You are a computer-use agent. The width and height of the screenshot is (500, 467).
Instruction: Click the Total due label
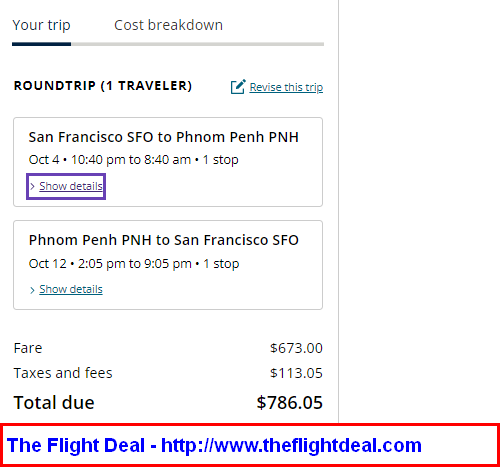pyautogui.click(x=54, y=403)
